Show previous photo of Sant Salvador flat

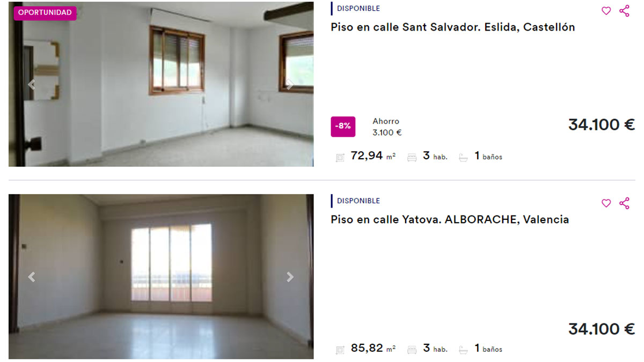32,84
